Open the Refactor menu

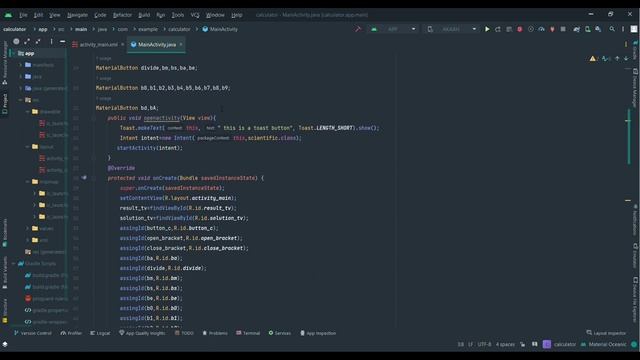[122, 15]
